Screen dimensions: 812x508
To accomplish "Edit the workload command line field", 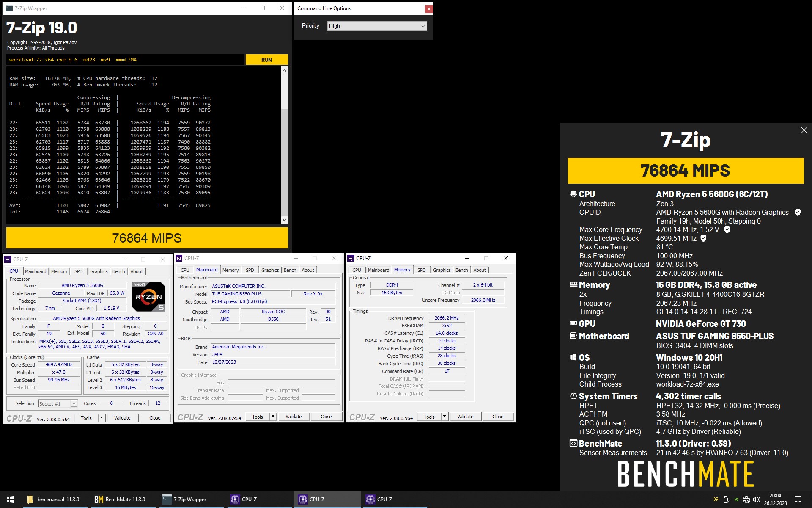I will pyautogui.click(x=125, y=60).
